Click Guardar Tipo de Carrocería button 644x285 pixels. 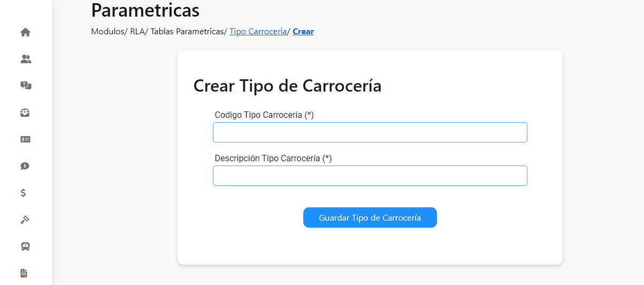370,217
